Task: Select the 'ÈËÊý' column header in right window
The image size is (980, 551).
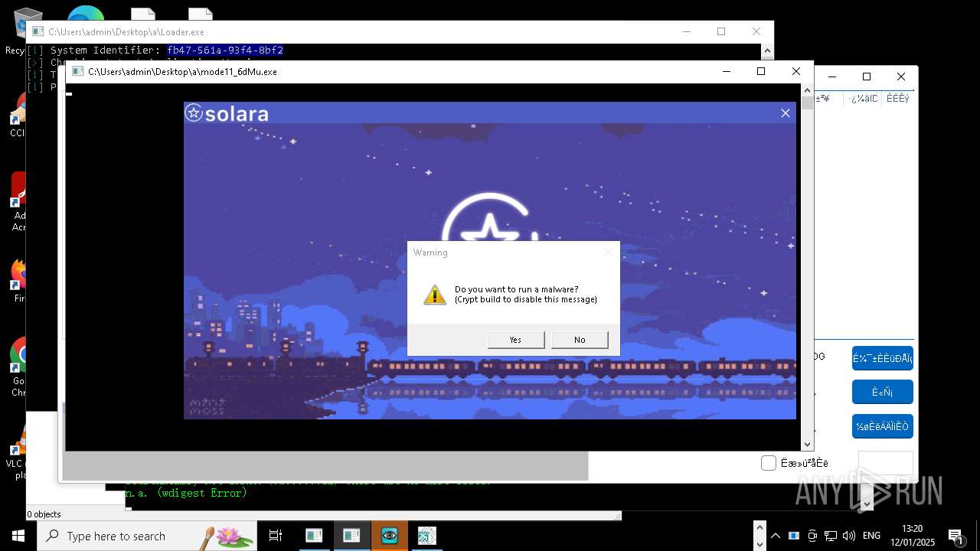Action: coord(897,99)
